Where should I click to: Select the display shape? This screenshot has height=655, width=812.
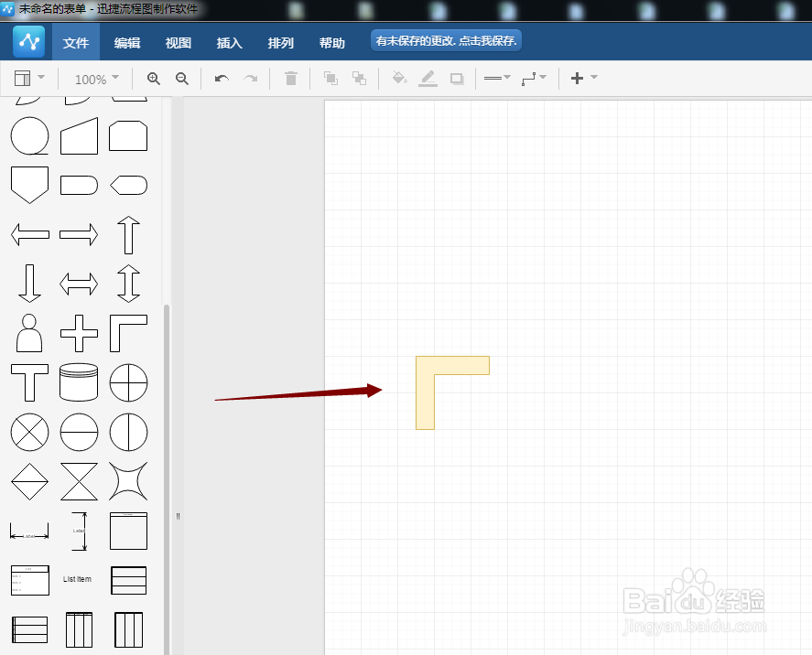click(128, 185)
